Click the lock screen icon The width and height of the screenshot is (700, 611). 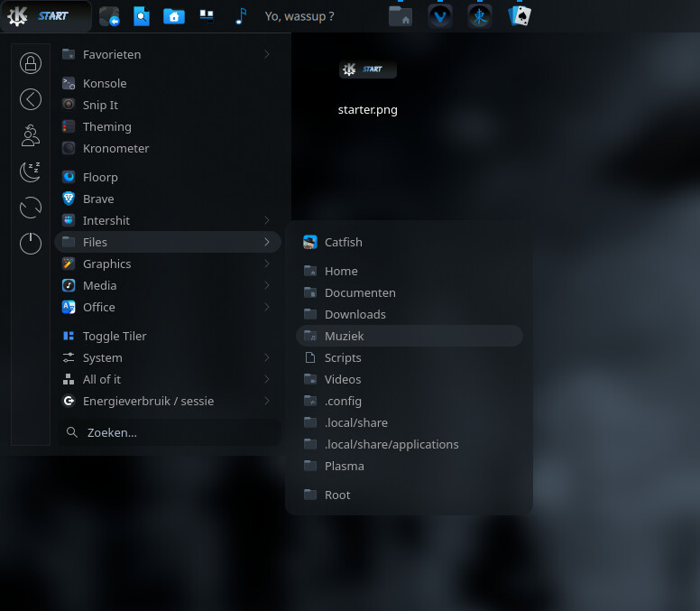[x=31, y=63]
